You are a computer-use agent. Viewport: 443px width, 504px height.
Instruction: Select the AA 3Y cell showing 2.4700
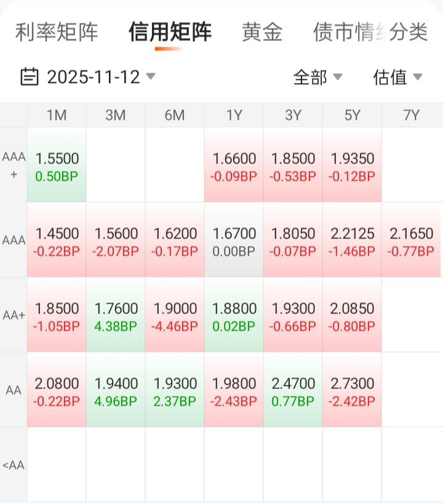pos(293,391)
